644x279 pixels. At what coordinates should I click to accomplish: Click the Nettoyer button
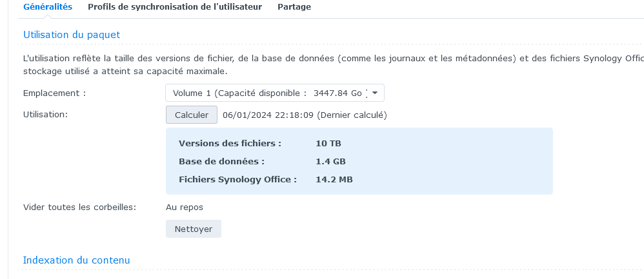(x=193, y=229)
